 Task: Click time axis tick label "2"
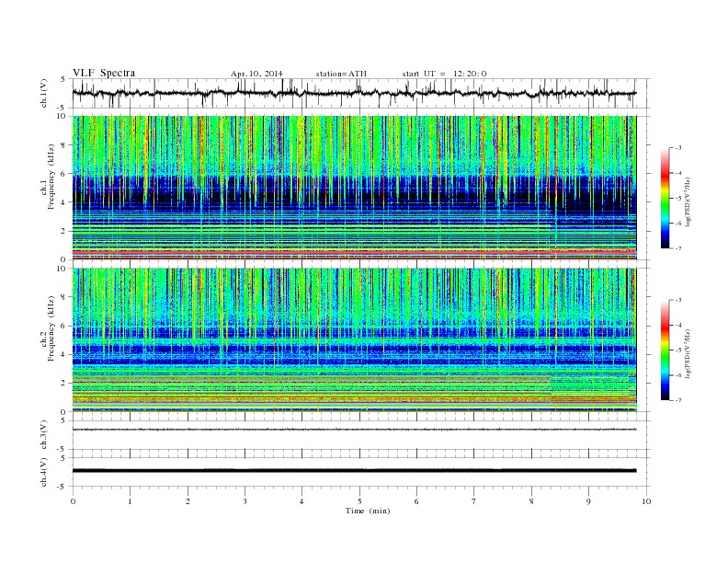[x=188, y=501]
